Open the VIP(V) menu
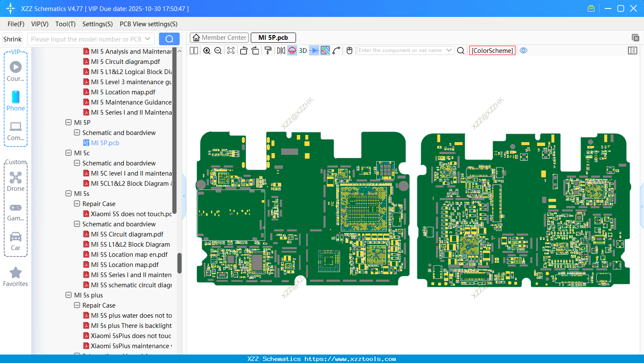Viewport: 644px width, 363px height. (40, 24)
